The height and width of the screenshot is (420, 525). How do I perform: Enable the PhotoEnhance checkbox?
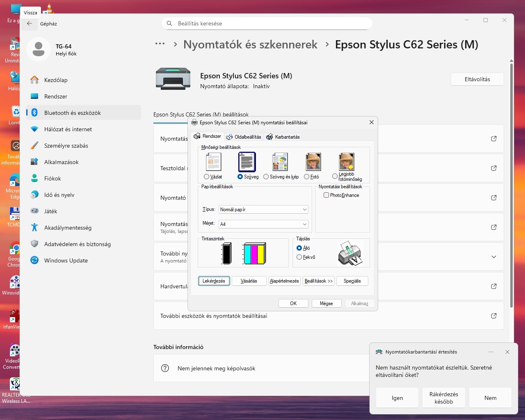[x=326, y=195]
